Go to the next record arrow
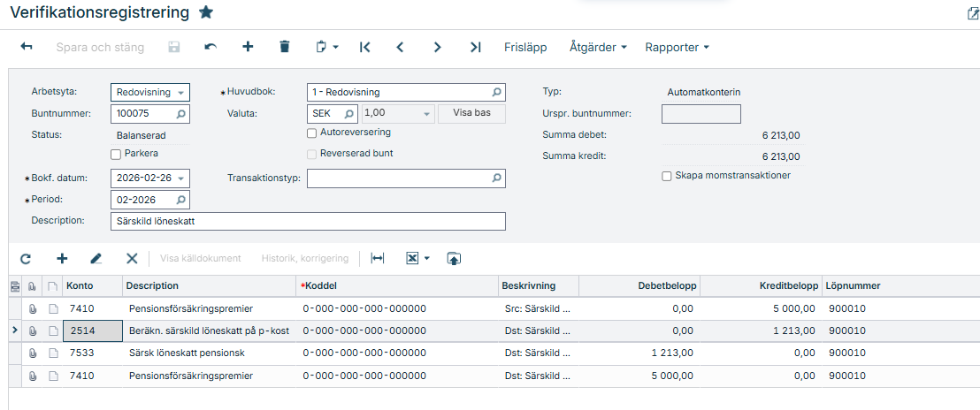The width and height of the screenshot is (980, 410). [437, 47]
